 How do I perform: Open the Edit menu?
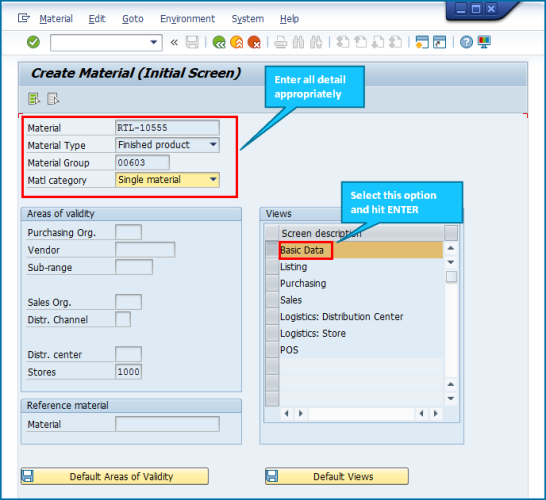pos(97,19)
